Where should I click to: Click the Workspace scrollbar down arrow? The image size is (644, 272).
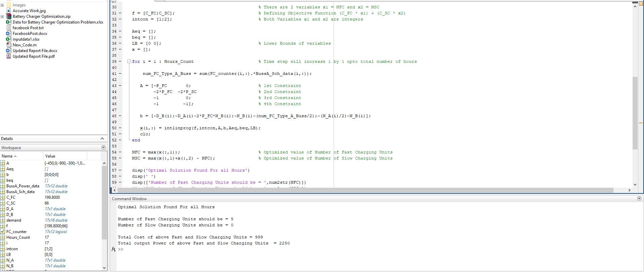[104, 268]
